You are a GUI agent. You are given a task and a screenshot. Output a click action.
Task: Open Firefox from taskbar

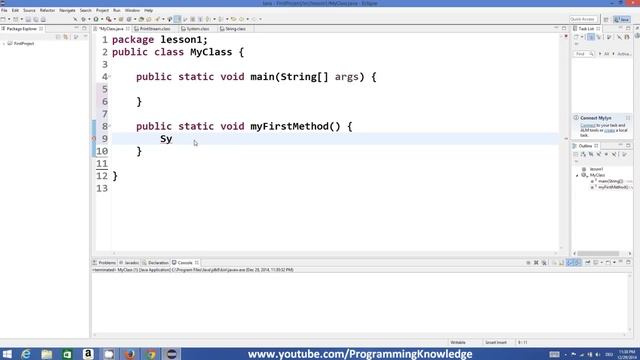[130, 354]
